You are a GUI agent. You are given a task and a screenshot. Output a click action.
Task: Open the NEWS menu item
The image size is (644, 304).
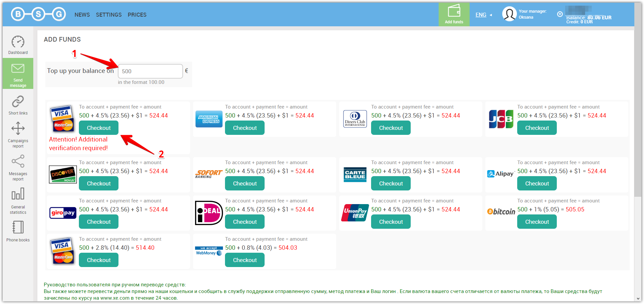coord(82,15)
